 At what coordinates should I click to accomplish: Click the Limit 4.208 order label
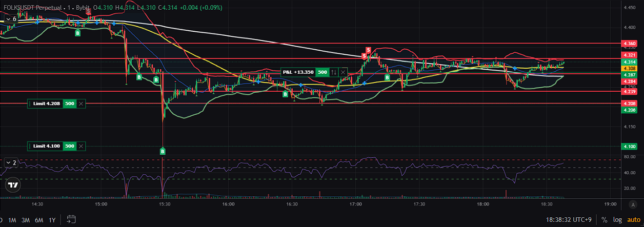tap(46, 104)
